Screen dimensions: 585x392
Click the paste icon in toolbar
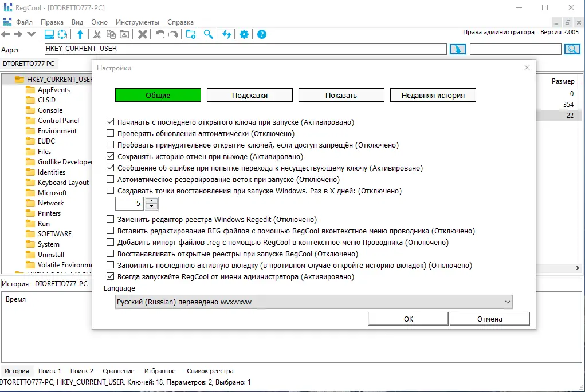coord(124,35)
